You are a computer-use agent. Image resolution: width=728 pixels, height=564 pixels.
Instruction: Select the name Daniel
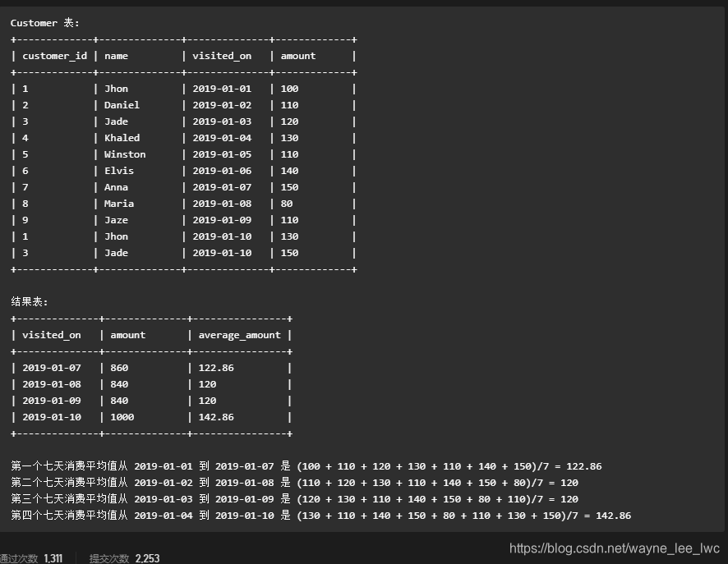(122, 105)
